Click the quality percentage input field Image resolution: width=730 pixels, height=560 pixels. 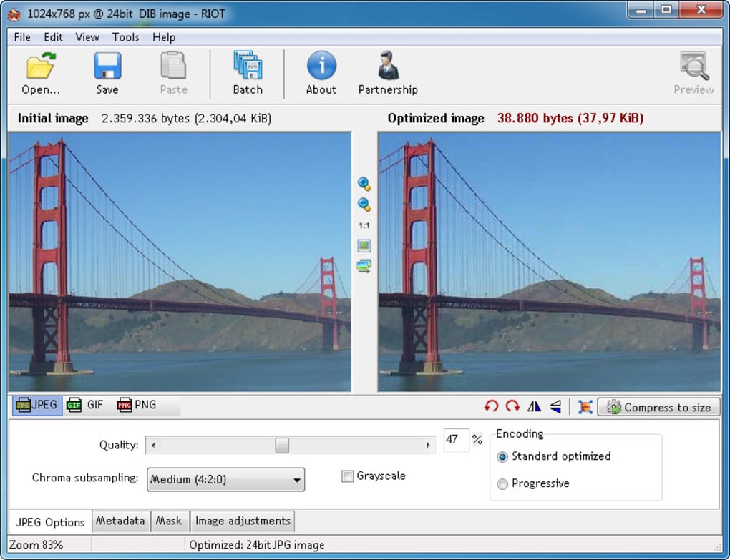point(455,440)
